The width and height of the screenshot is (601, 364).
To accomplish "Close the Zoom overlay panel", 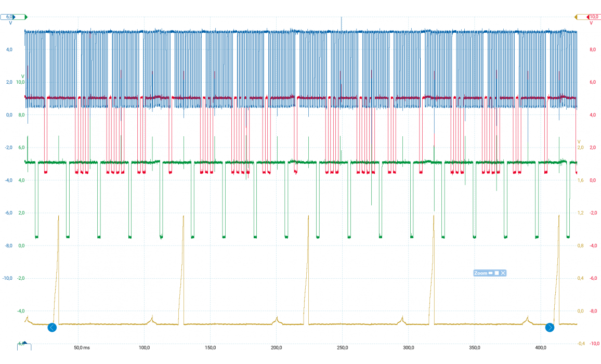I will [503, 273].
